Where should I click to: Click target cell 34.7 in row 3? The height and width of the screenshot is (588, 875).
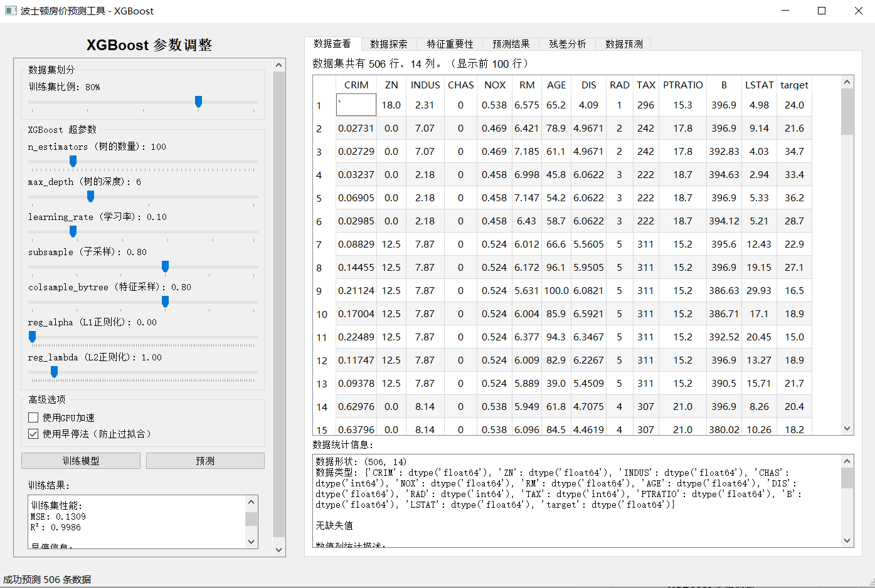pos(794,151)
